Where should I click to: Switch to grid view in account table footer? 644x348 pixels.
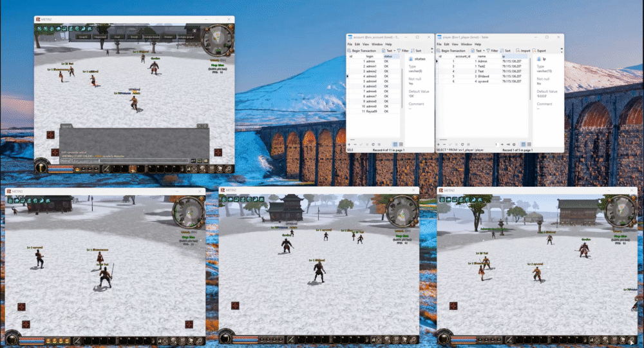point(394,144)
